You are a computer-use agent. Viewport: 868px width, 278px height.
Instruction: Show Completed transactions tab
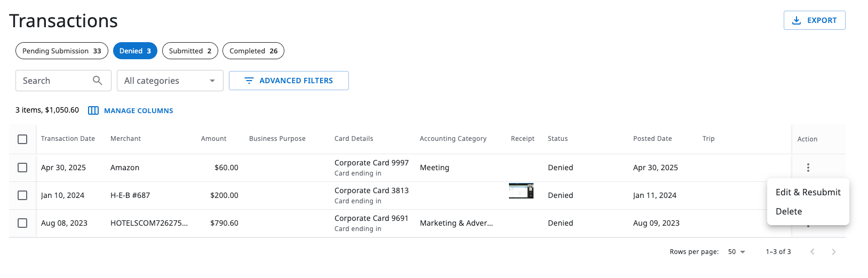pyautogui.click(x=253, y=51)
